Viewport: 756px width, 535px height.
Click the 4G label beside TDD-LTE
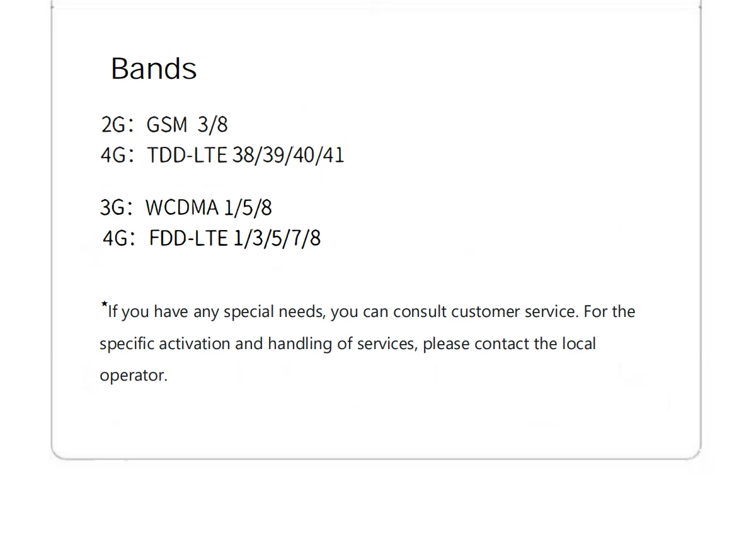tap(113, 155)
